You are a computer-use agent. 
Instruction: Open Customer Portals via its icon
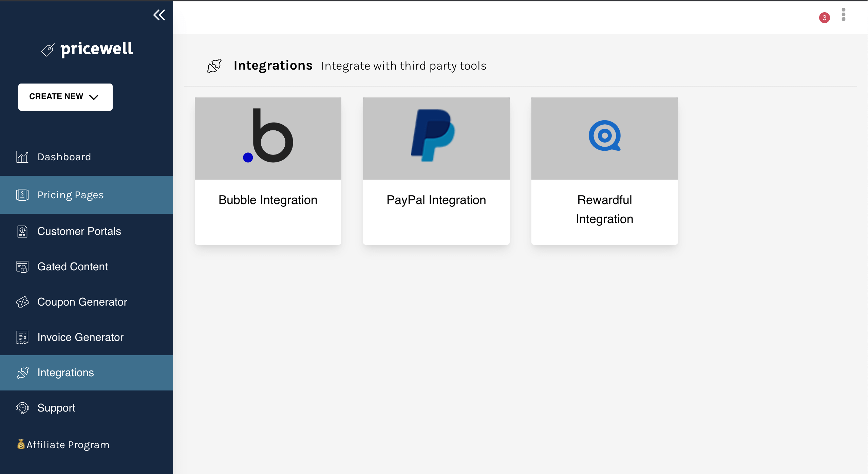point(22,231)
